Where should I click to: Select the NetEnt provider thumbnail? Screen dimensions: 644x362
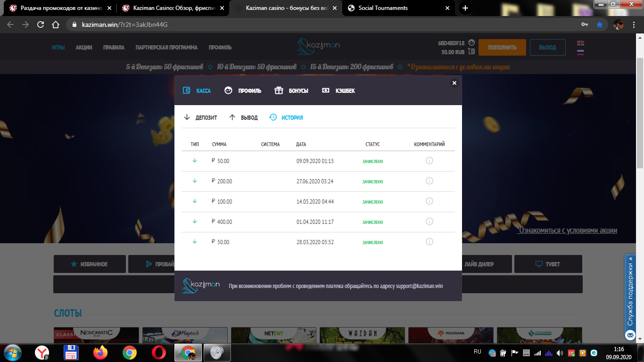tap(273, 334)
